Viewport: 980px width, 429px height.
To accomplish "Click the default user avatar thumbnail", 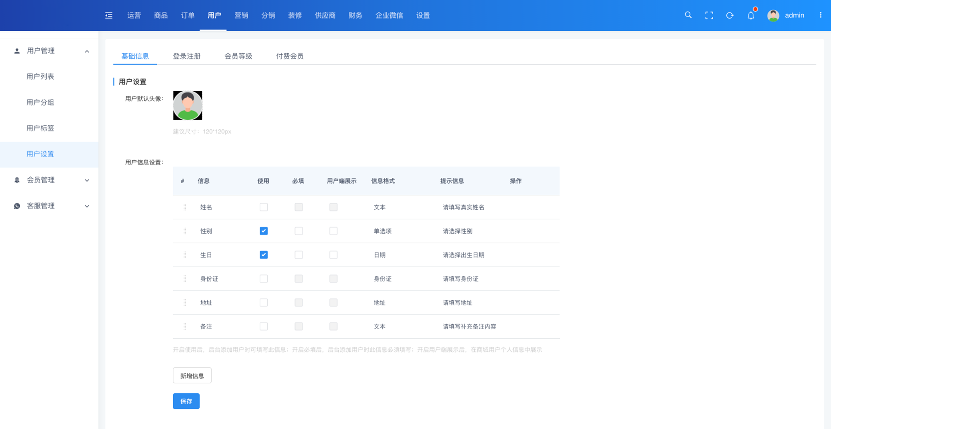I will pos(187,105).
